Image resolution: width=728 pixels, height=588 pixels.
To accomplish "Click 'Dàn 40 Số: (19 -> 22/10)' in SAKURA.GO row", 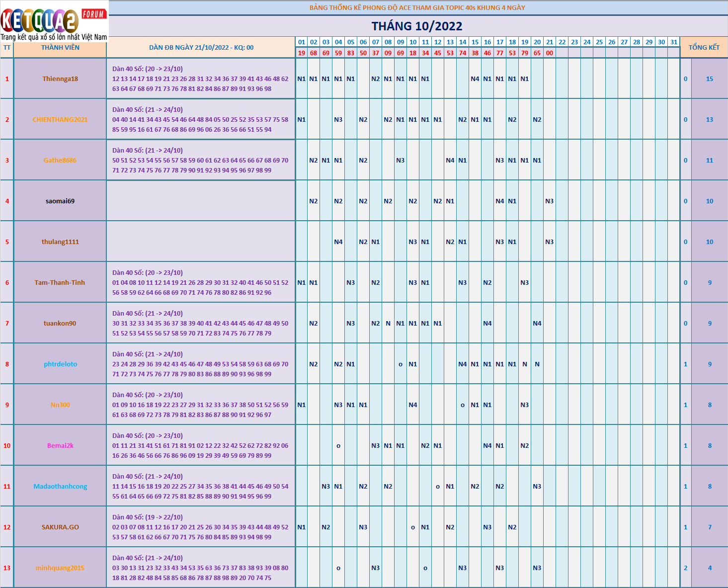I will click(148, 517).
